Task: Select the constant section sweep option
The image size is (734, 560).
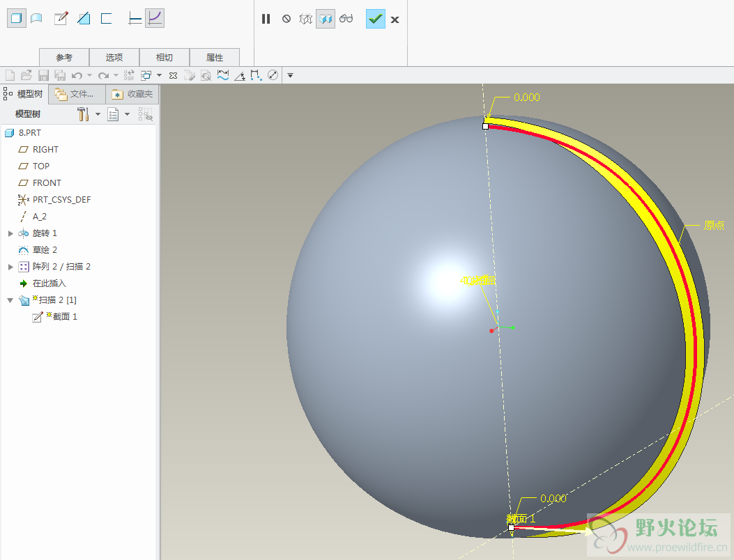Action: (135, 18)
